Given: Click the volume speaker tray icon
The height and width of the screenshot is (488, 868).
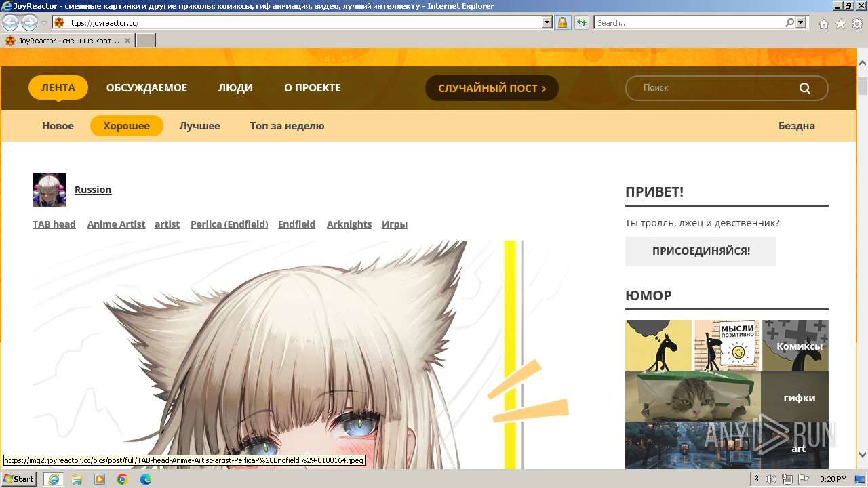Looking at the screenshot, I should click(771, 479).
